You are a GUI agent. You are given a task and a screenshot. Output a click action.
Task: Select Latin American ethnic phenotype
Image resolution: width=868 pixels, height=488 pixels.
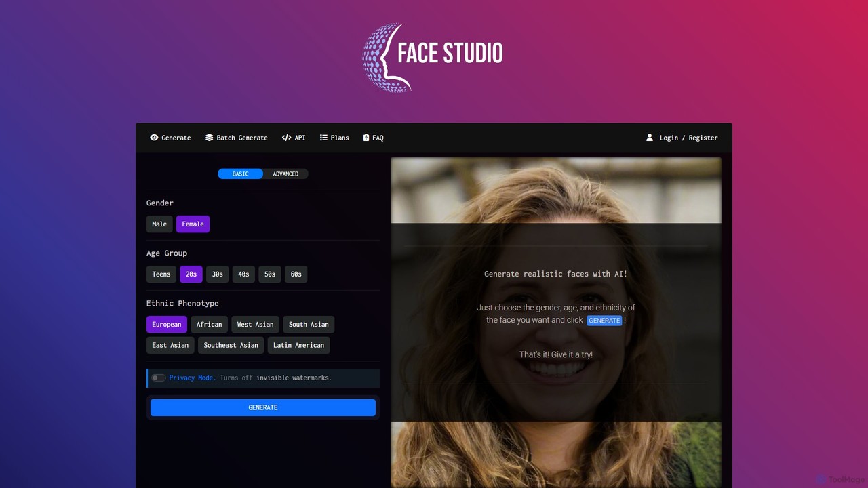pyautogui.click(x=299, y=345)
